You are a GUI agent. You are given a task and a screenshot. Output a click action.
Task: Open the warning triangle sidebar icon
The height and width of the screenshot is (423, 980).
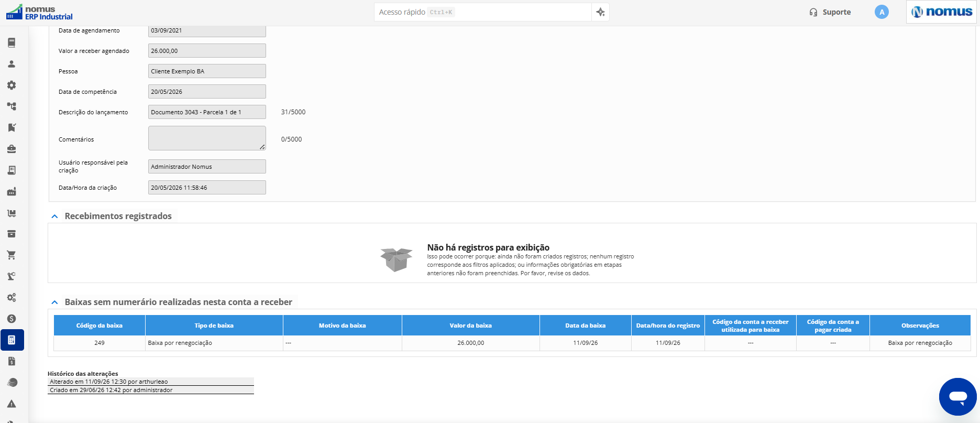point(12,404)
